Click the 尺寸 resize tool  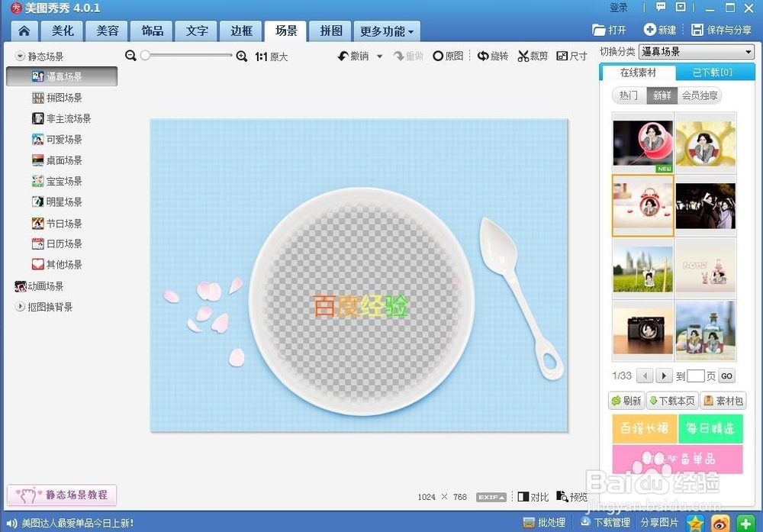click(x=571, y=56)
